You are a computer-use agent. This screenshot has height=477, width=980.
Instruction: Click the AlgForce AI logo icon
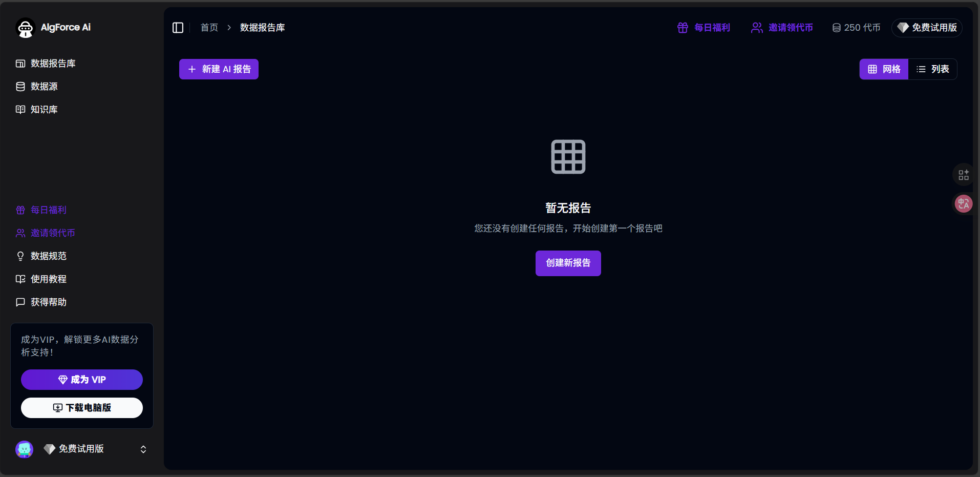click(25, 28)
